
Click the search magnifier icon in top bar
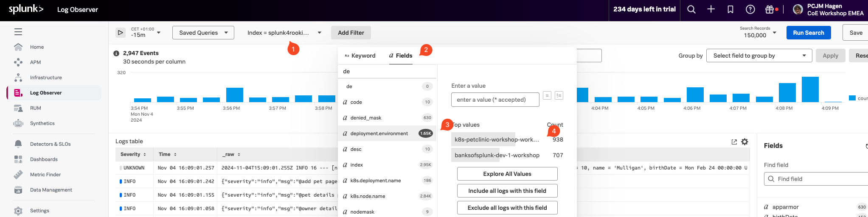pyautogui.click(x=691, y=9)
